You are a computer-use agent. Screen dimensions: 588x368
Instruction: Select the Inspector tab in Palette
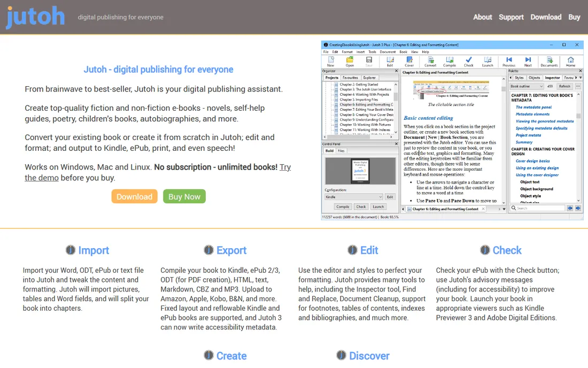pyautogui.click(x=552, y=78)
